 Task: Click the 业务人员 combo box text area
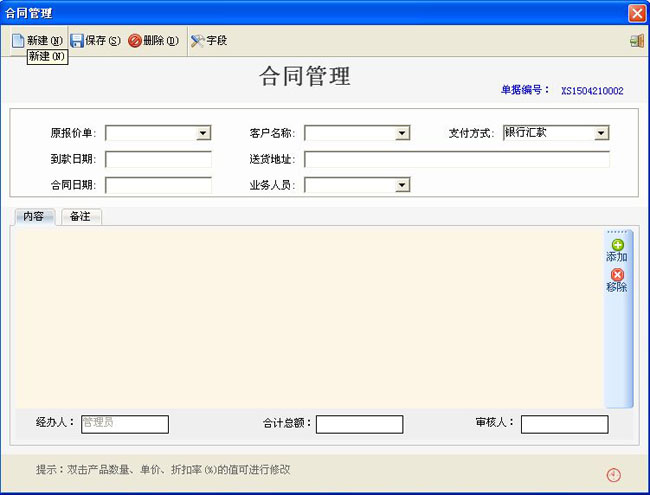350,185
